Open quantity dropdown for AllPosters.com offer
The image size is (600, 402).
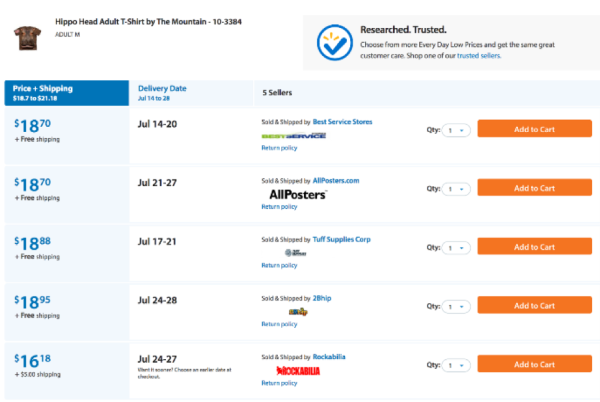tap(456, 189)
